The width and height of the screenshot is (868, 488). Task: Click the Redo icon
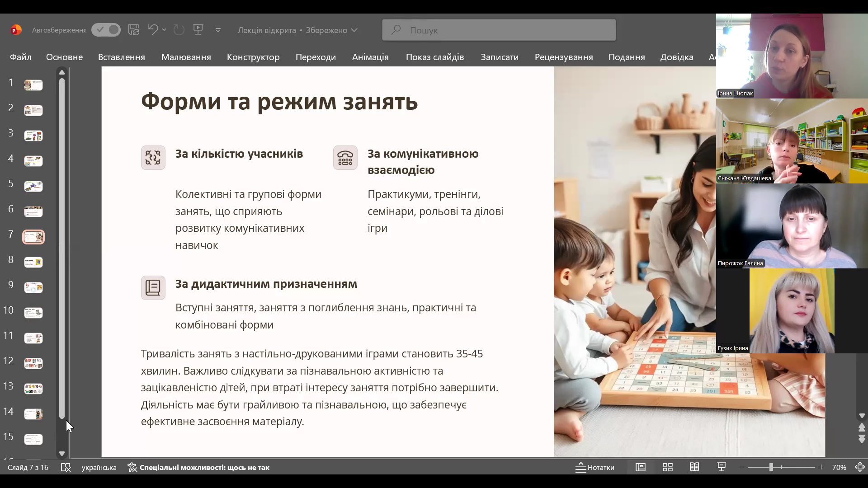[x=179, y=30]
